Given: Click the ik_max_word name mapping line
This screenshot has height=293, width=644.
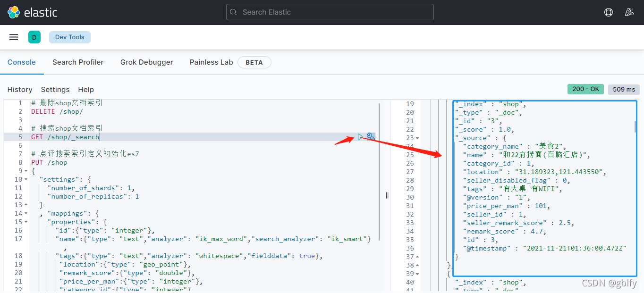Looking at the screenshot, I should pos(213,239).
